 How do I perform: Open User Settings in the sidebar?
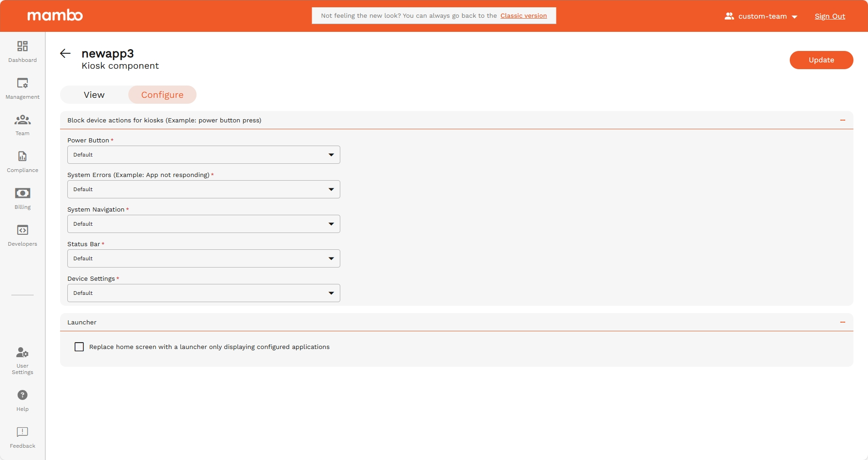(22, 353)
